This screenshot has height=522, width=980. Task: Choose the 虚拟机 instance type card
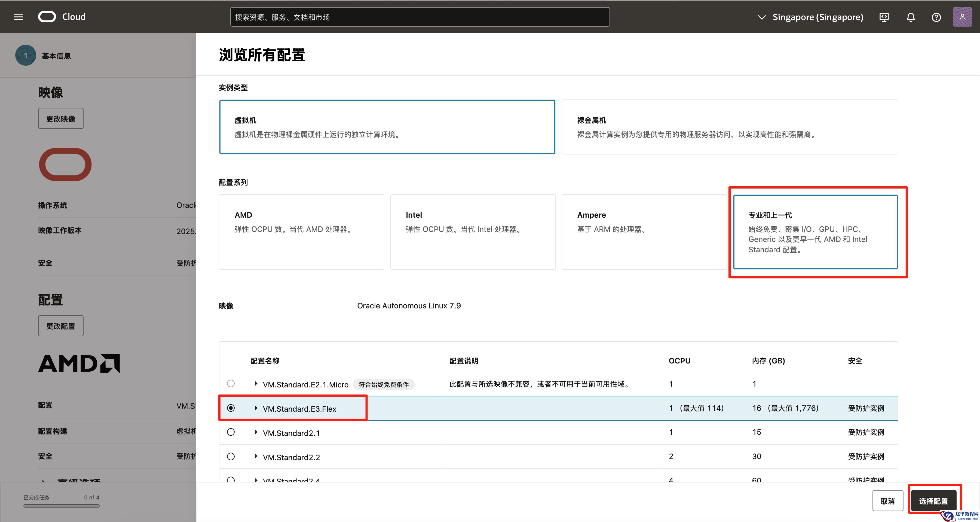(x=387, y=127)
